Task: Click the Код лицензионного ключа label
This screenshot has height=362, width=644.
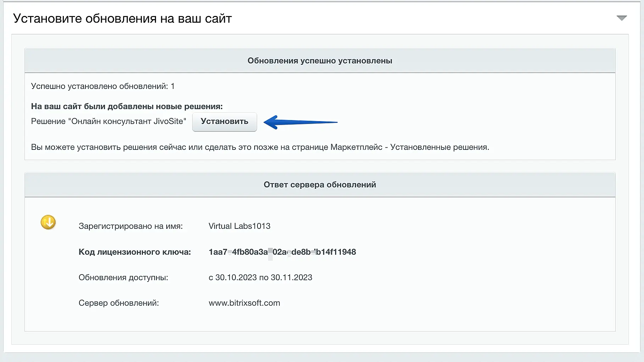Action: click(x=134, y=252)
